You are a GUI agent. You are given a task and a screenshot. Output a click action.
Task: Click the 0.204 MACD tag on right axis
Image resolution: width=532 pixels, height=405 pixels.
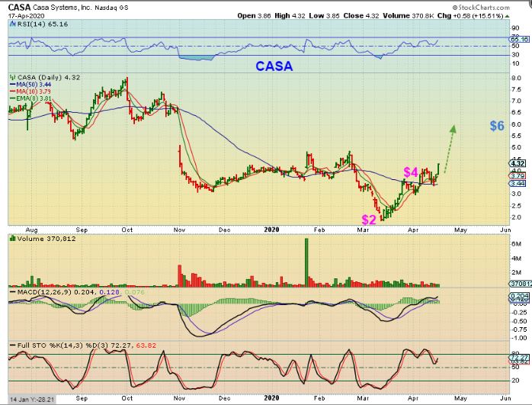[520, 297]
